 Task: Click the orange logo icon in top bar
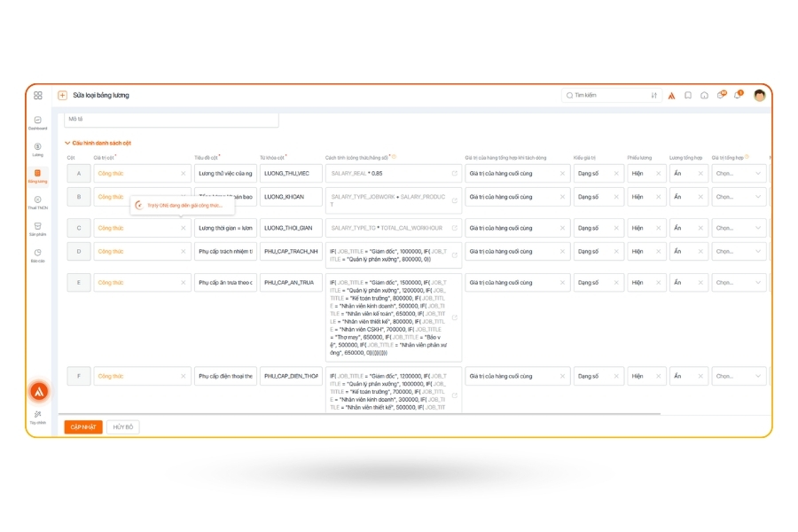coord(672,95)
